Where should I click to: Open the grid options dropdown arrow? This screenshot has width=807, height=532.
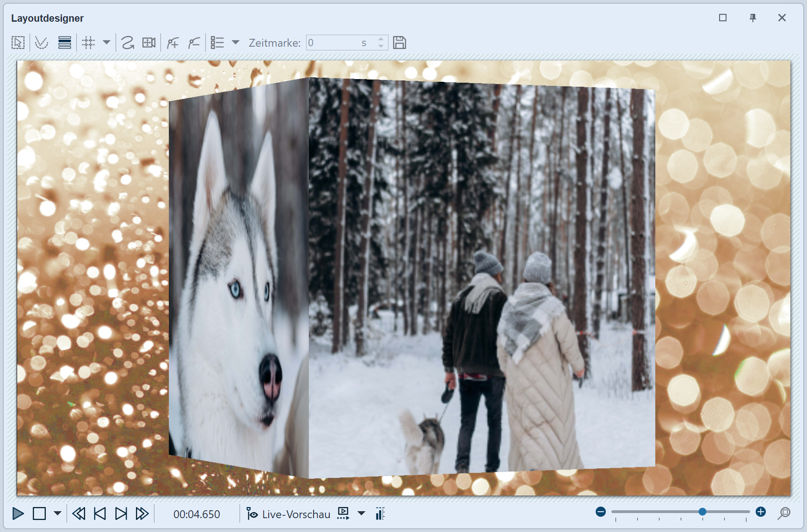[x=106, y=43]
